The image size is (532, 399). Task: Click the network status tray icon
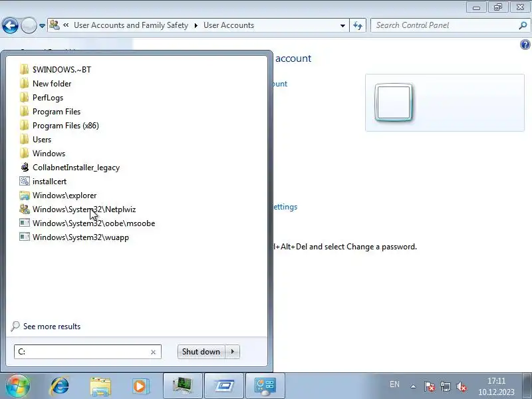coord(446,386)
